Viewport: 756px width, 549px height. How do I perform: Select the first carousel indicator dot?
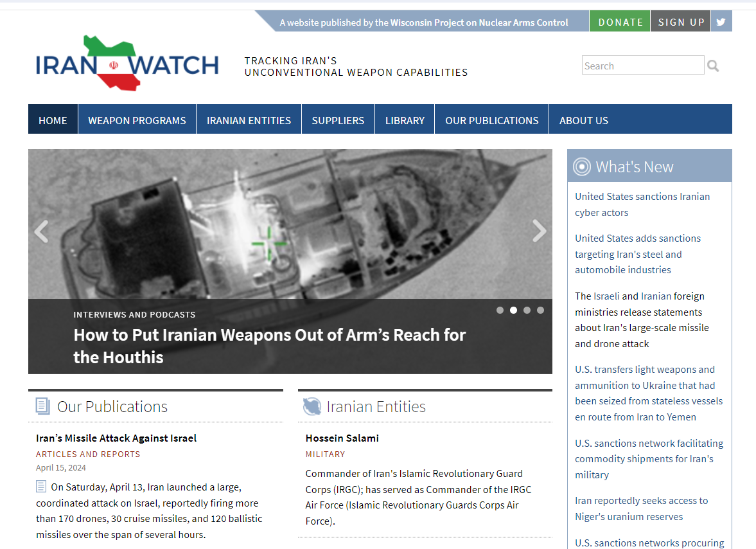(x=500, y=310)
